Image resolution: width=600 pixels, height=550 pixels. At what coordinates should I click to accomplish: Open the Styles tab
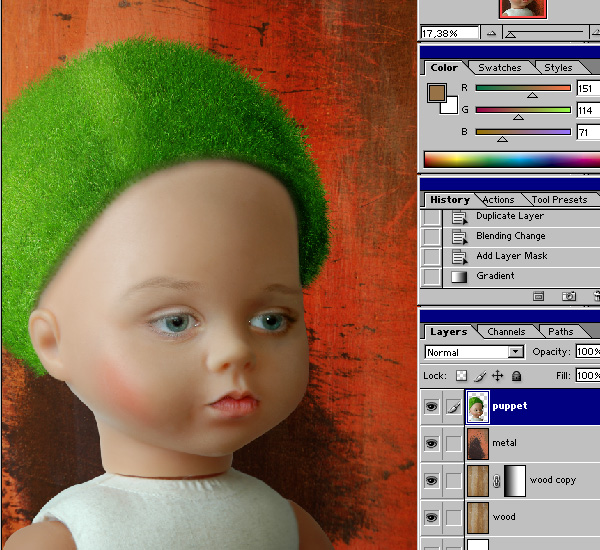pyautogui.click(x=558, y=68)
